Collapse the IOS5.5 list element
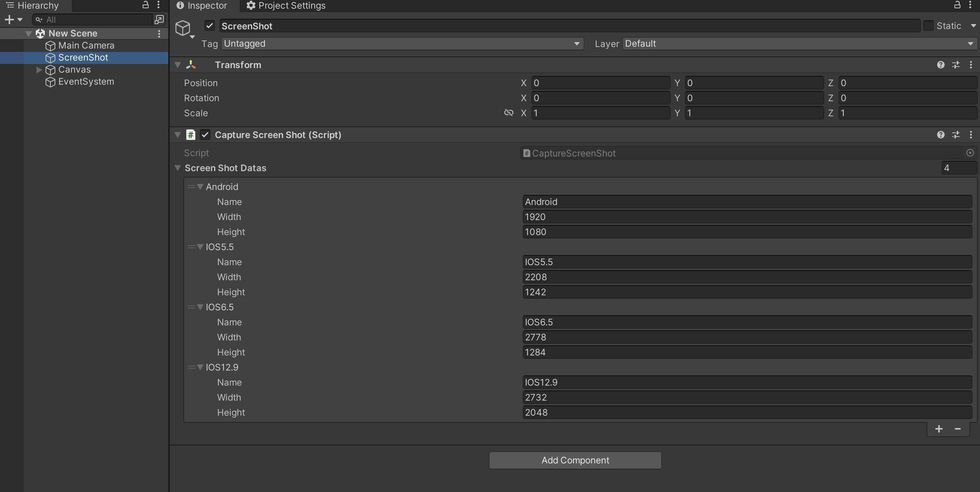The image size is (980, 492). coord(200,247)
